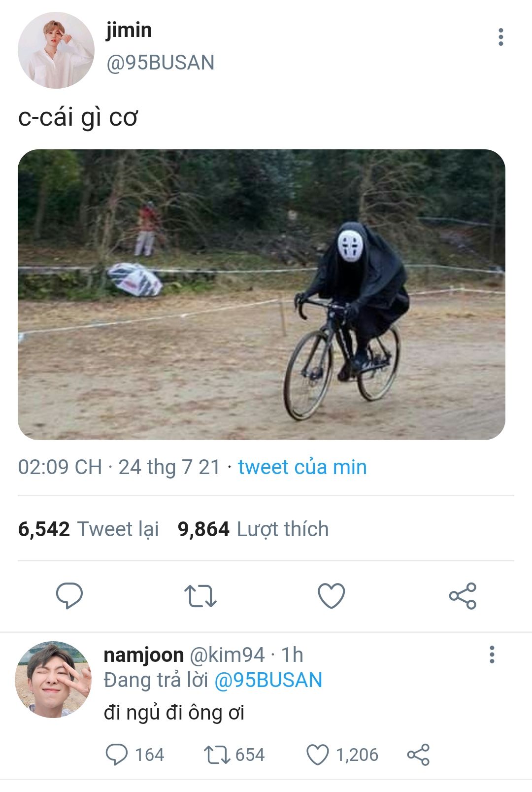The width and height of the screenshot is (532, 792).
Task: Open the @95BUSAN mention in the reply
Action: pyautogui.click(x=268, y=680)
